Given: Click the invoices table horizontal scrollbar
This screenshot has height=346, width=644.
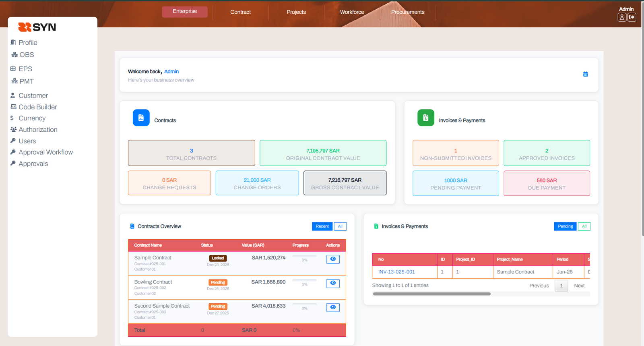Looking at the screenshot, I should [x=431, y=294].
